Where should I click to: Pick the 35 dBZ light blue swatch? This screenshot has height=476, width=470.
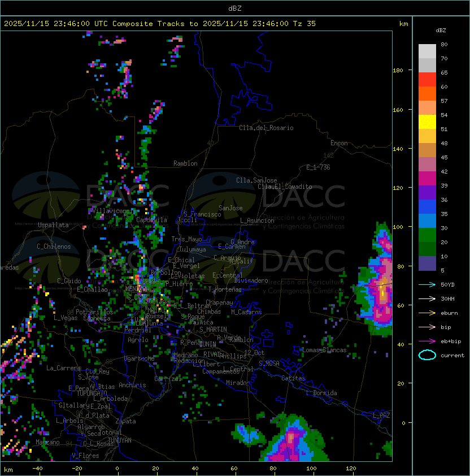click(x=427, y=220)
